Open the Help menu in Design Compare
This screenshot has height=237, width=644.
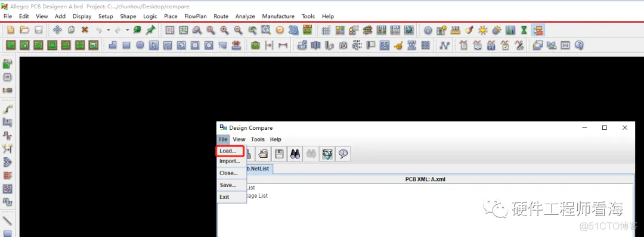275,139
